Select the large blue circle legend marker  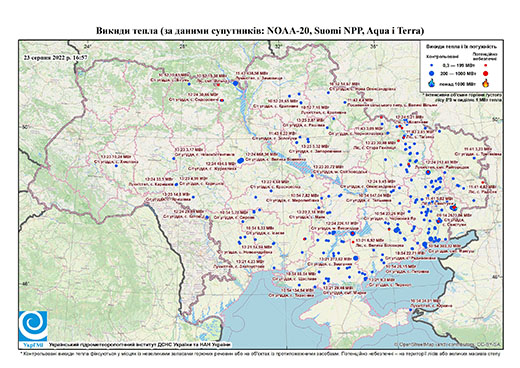click(x=432, y=73)
